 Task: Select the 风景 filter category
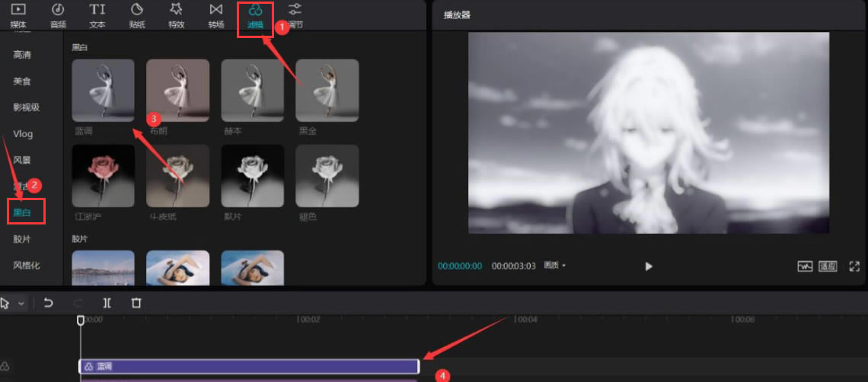(x=22, y=161)
